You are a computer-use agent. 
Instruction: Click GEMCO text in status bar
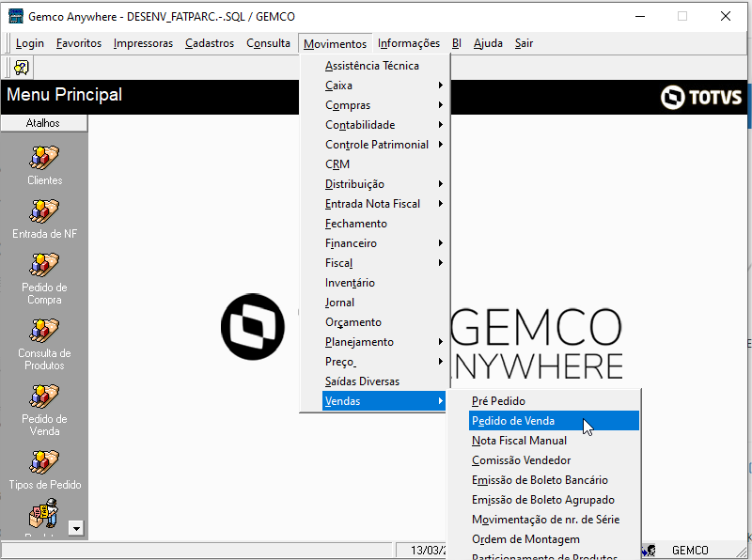[690, 551]
